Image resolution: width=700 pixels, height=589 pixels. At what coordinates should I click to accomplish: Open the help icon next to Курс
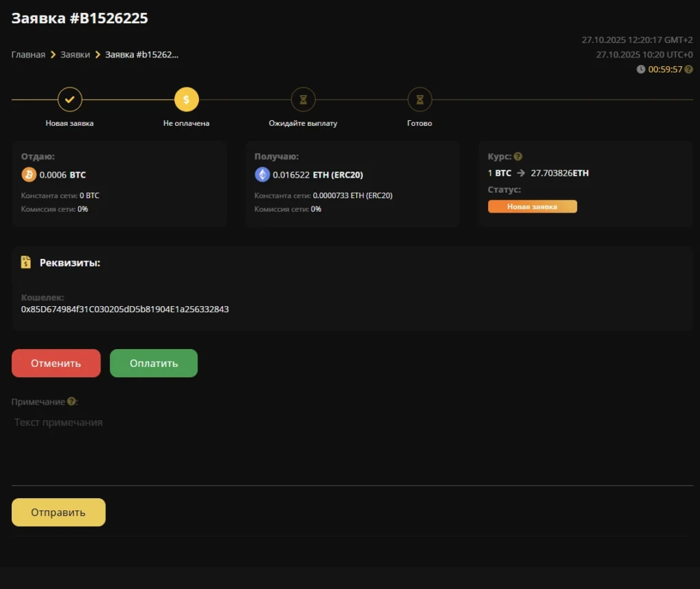point(518,156)
